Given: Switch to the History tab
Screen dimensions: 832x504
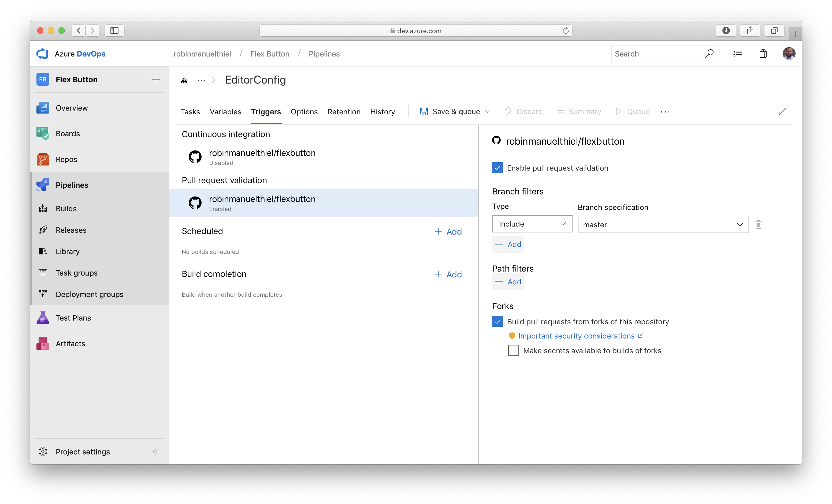Looking at the screenshot, I should coord(382,111).
